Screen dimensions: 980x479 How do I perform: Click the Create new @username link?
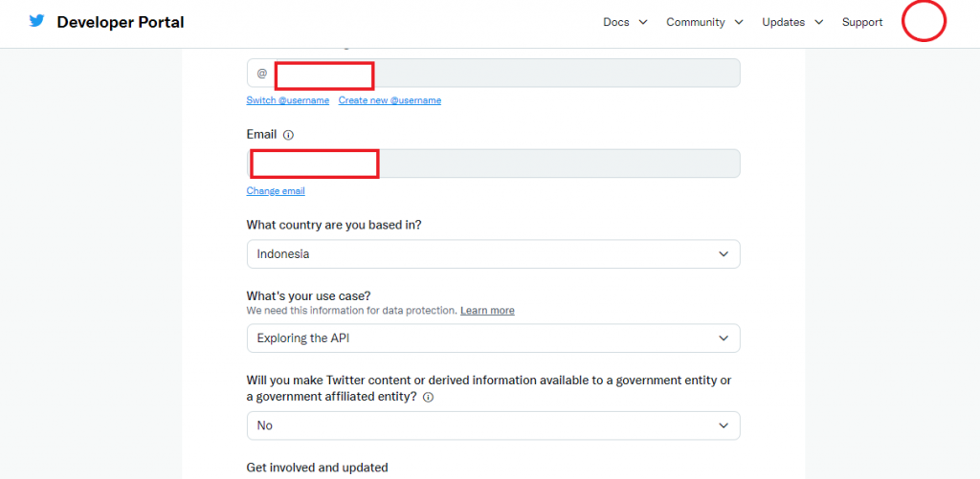click(x=390, y=100)
